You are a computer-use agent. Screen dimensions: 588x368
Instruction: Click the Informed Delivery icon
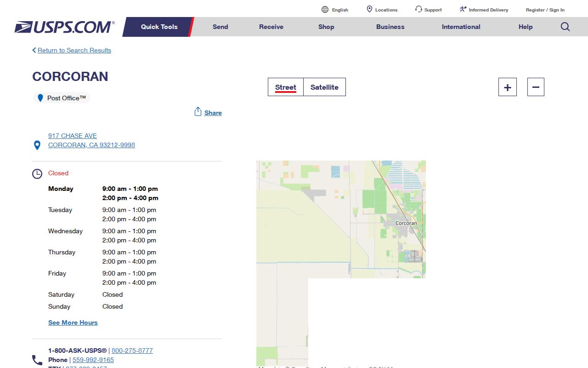point(463,9)
